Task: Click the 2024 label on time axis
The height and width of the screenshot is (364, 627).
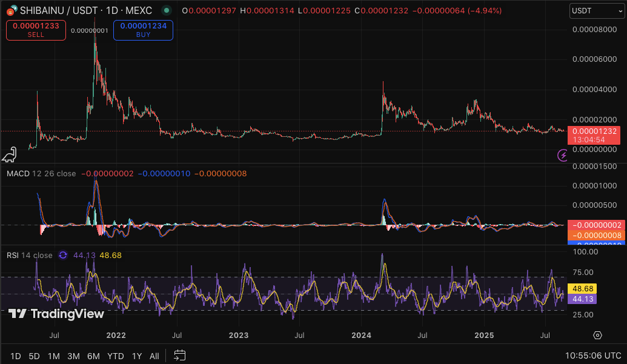Action: (362, 336)
